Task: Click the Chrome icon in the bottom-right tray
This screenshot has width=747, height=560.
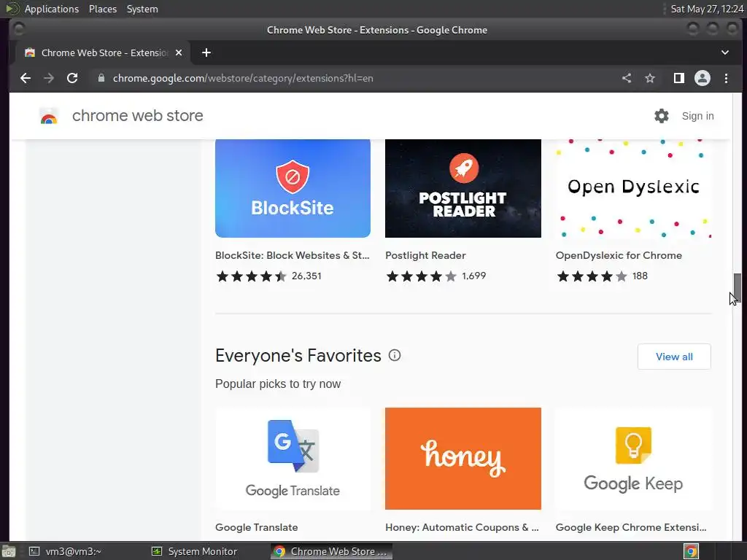Action: point(692,551)
